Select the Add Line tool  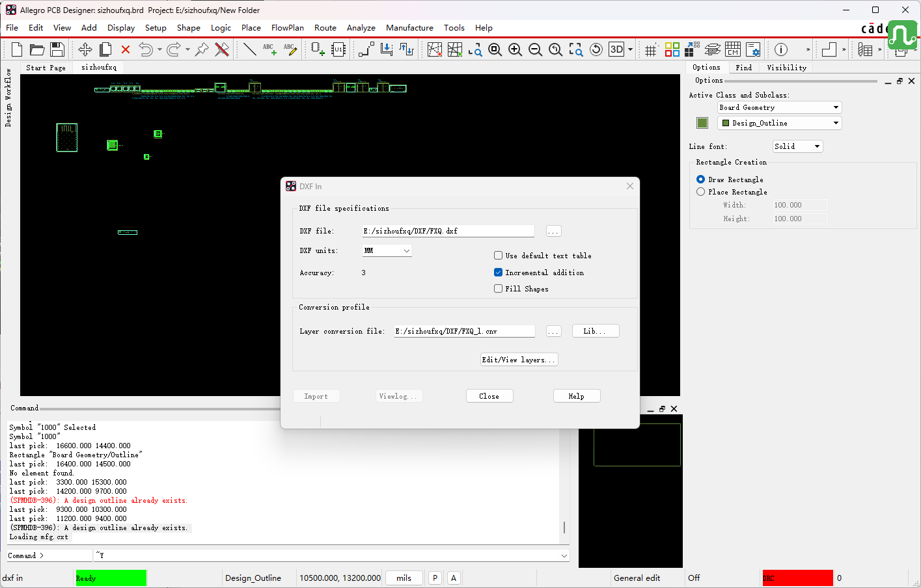(x=249, y=49)
